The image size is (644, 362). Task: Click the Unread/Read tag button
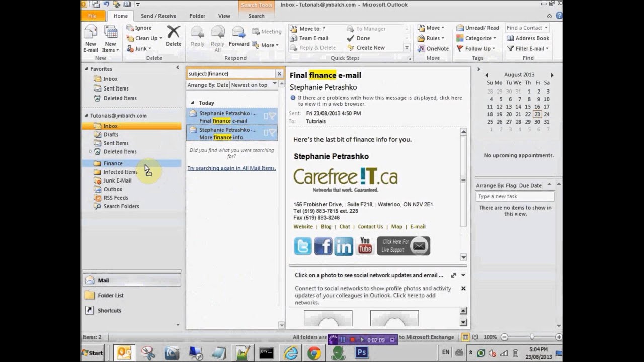pos(477,28)
